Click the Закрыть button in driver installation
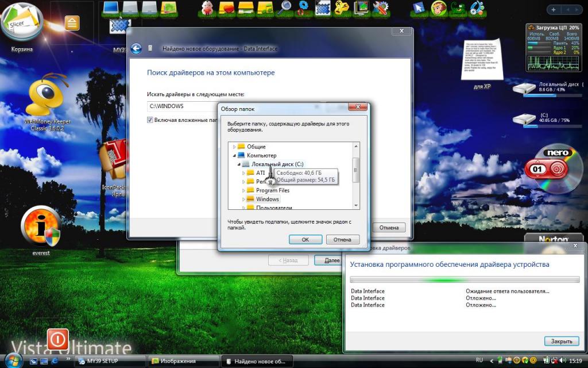Screen dimensions: 588x368 tap(561, 341)
